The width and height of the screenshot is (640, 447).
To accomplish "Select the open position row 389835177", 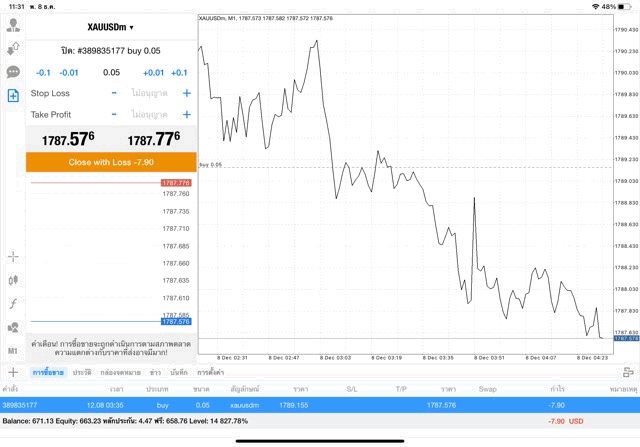I will click(x=320, y=405).
